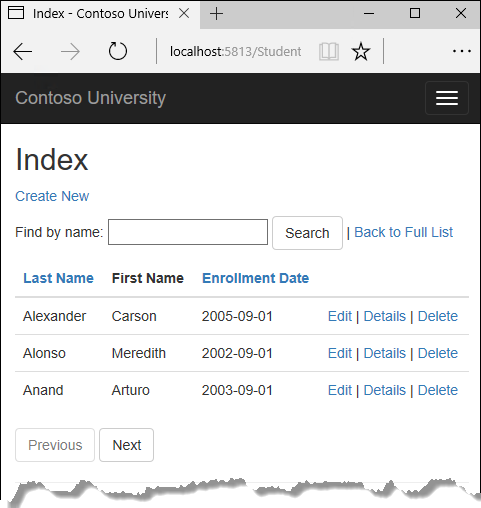View Details for Alexander Carson
This screenshot has width=481, height=508.
[385, 316]
